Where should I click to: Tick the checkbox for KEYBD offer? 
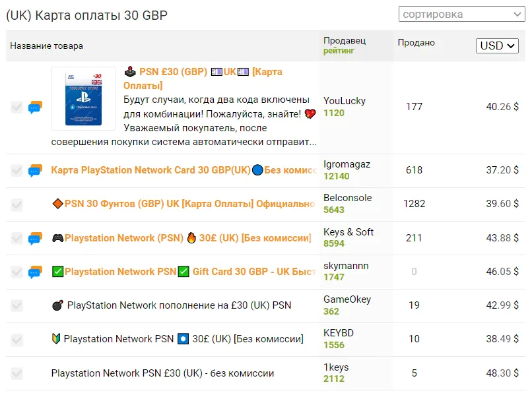click(17, 340)
